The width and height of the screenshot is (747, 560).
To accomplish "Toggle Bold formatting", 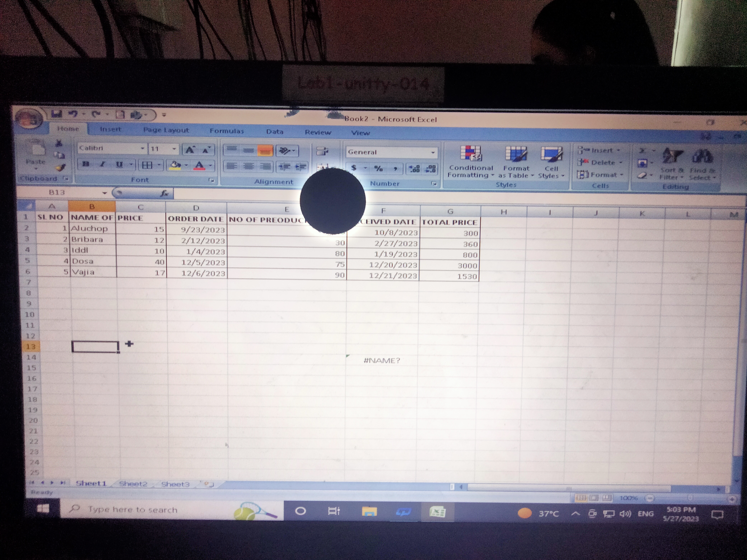I will point(86,164).
